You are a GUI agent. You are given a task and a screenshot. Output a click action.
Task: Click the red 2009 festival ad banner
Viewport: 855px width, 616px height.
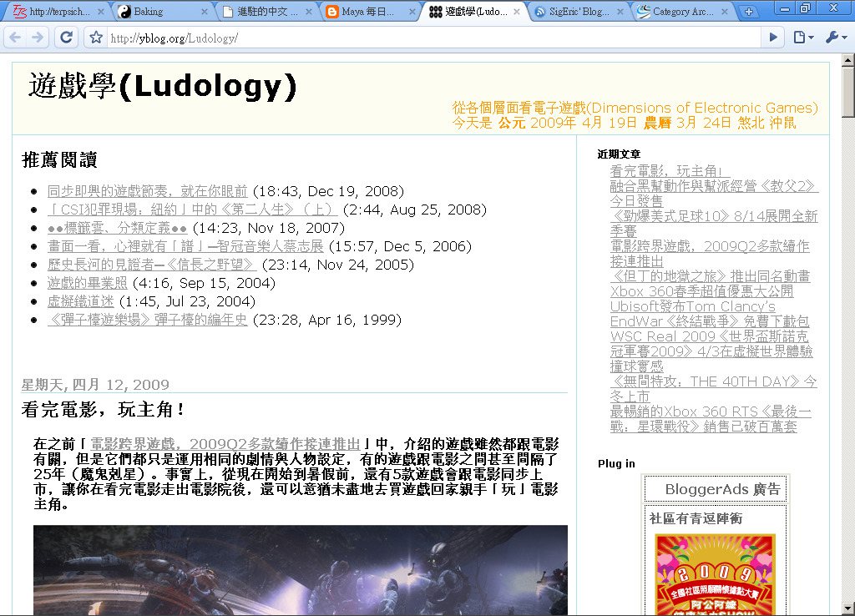[x=715, y=574]
